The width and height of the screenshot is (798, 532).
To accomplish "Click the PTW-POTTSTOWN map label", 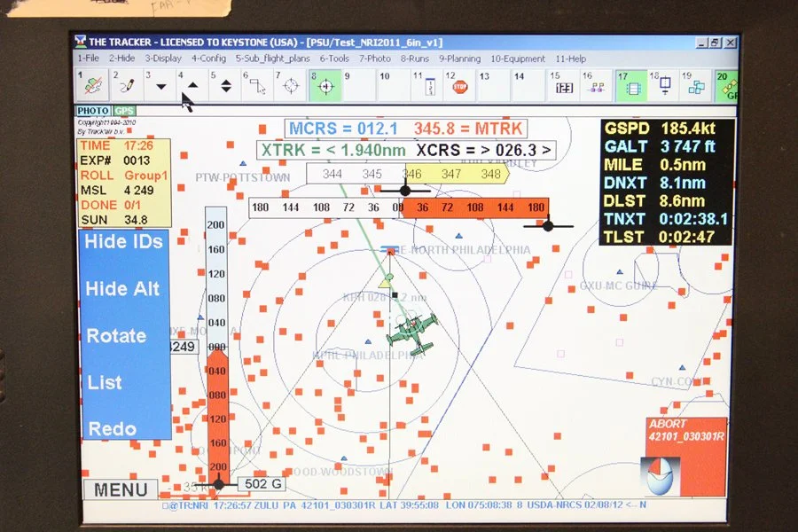I will [243, 177].
